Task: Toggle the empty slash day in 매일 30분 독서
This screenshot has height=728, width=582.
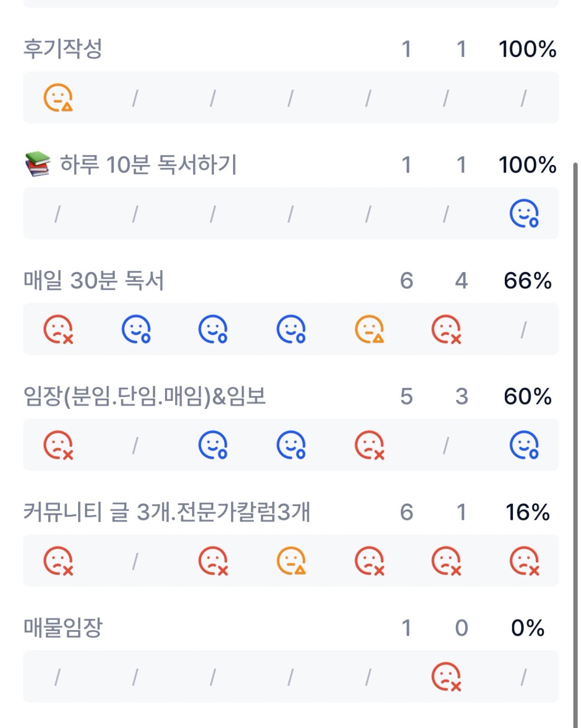Action: pyautogui.click(x=524, y=330)
